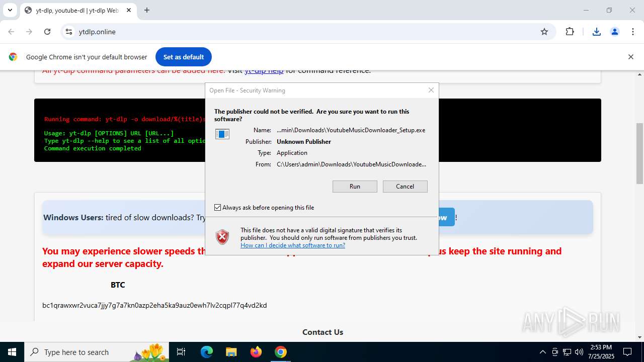644x362 pixels.
Task: Click scrollbar down arrow on page
Action: 640,337
